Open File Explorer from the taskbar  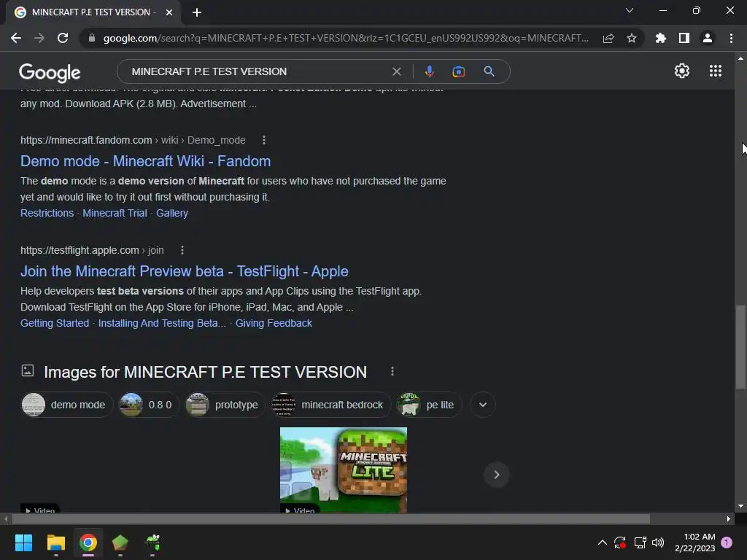(x=55, y=542)
